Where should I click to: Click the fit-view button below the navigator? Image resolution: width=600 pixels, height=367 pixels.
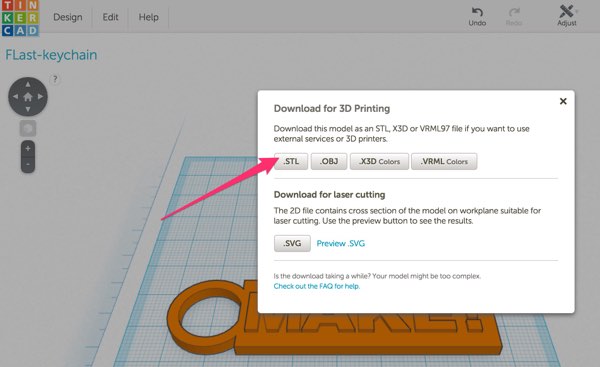coord(28,129)
